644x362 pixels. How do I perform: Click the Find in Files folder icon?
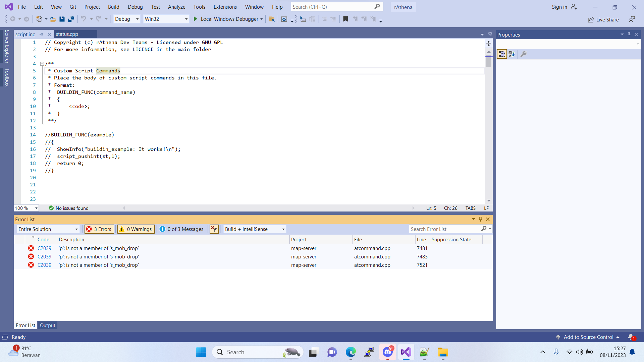(272, 19)
